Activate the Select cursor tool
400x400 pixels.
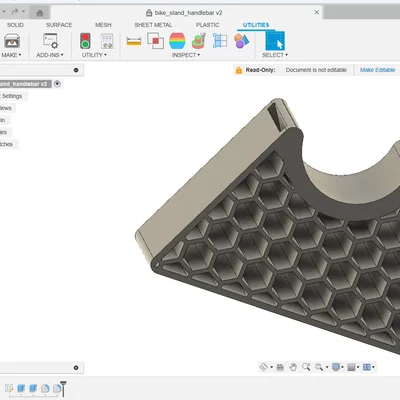pos(275,41)
